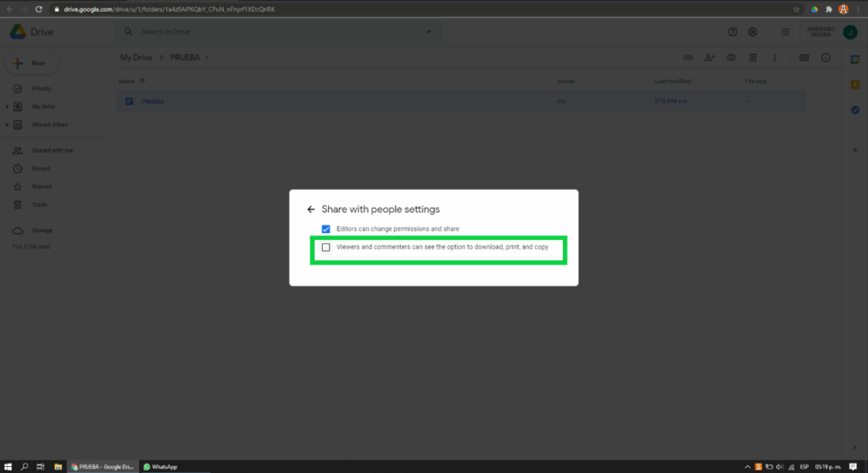Image resolution: width=868 pixels, height=473 pixels.
Task: Switch to grid layout view
Action: [804, 58]
